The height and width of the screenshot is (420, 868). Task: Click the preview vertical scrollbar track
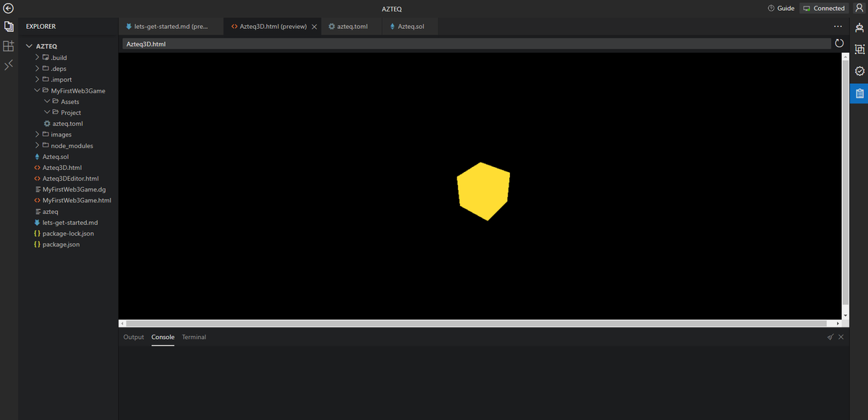click(x=846, y=186)
